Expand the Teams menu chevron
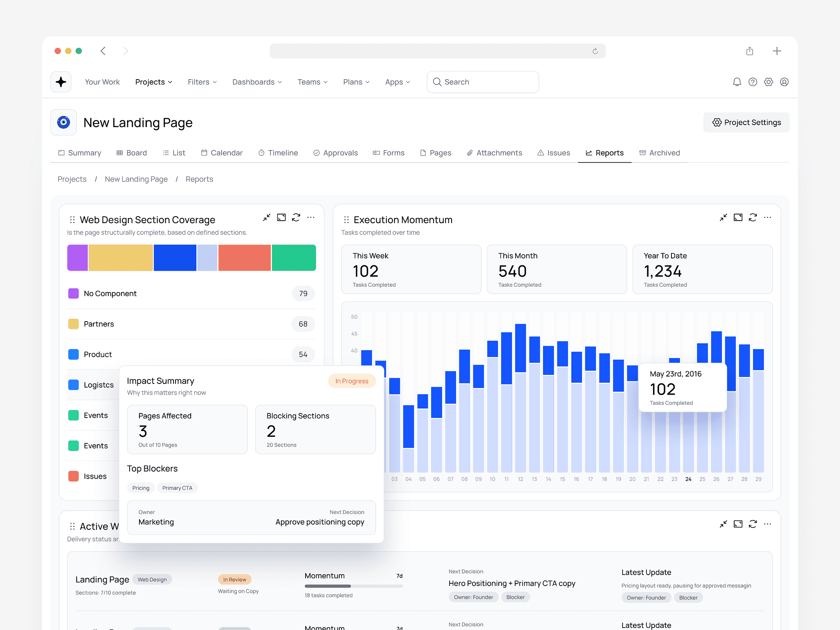This screenshot has height=630, width=840. click(326, 82)
